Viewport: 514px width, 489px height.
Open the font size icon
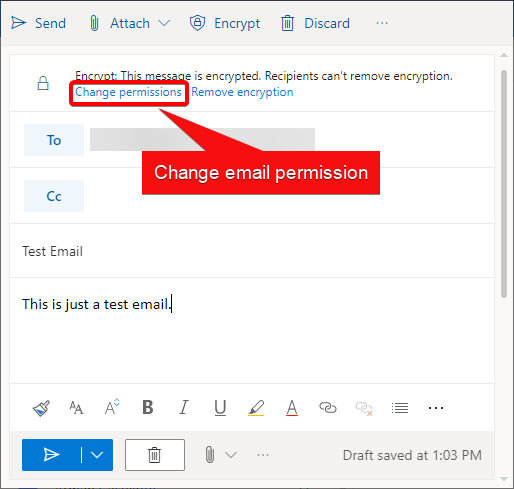point(76,408)
